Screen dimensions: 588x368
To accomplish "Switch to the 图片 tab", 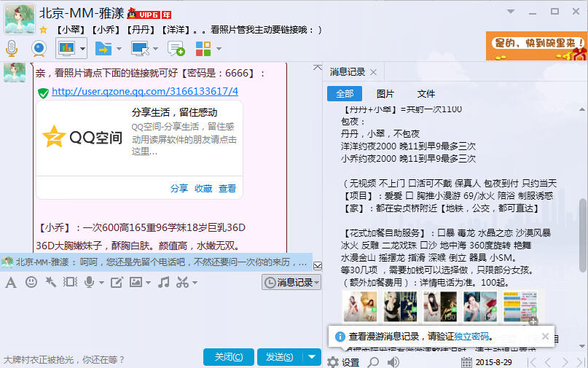I will click(385, 94).
